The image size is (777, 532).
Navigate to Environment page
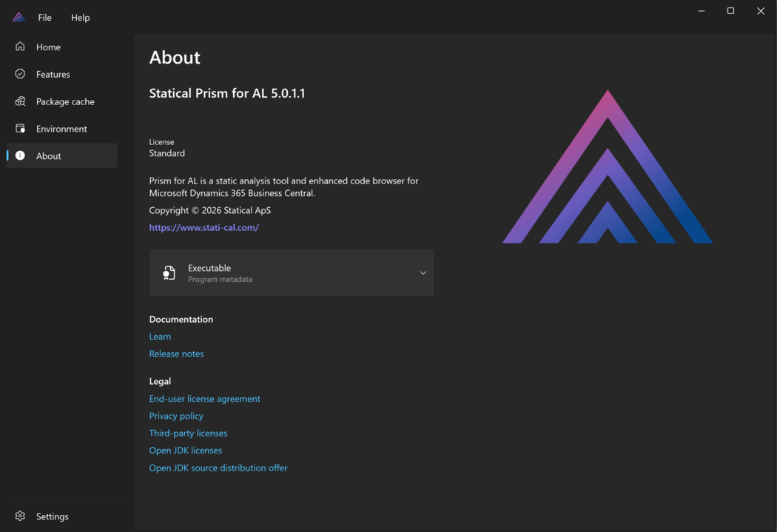(62, 128)
